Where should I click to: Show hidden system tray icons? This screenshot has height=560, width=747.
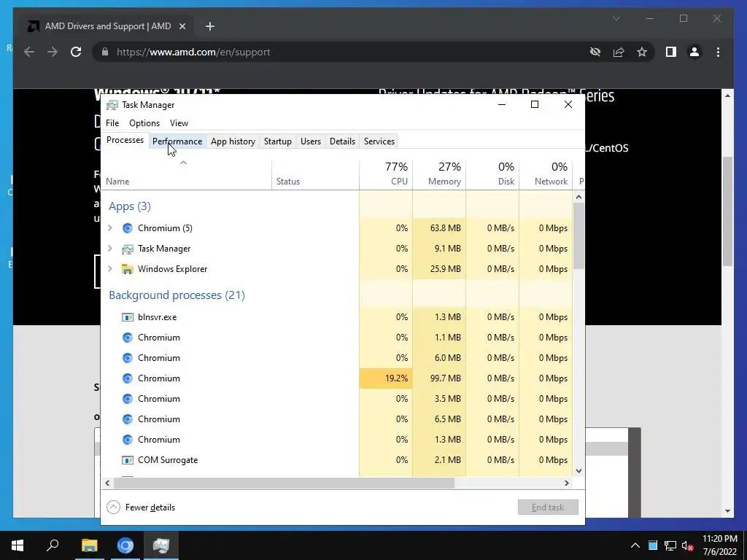pos(635,545)
